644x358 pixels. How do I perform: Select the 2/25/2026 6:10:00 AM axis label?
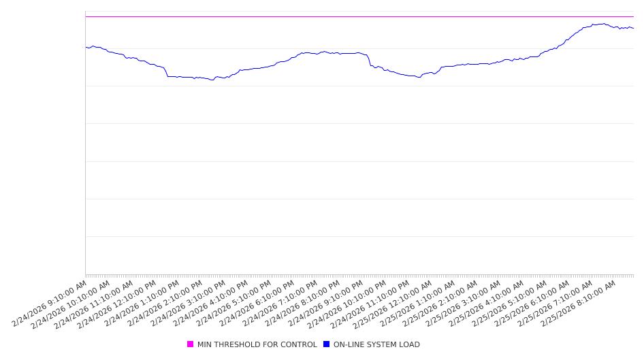pyautogui.click(x=533, y=303)
